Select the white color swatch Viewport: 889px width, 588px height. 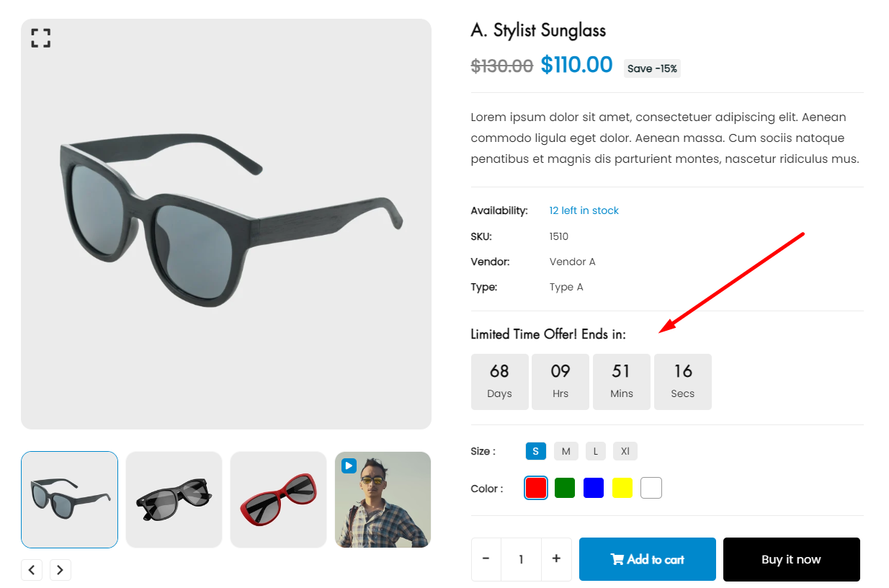pyautogui.click(x=651, y=488)
